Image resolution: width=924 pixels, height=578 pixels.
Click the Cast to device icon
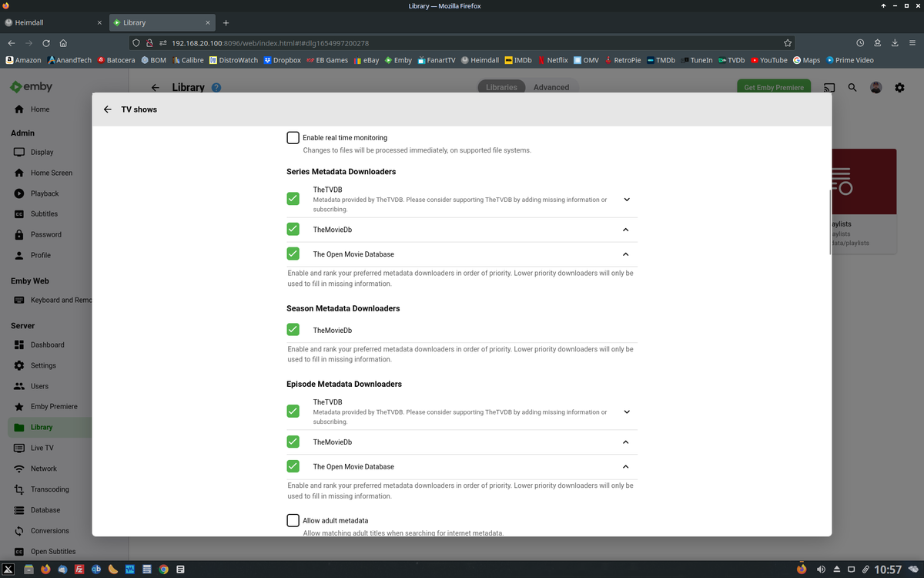point(829,87)
